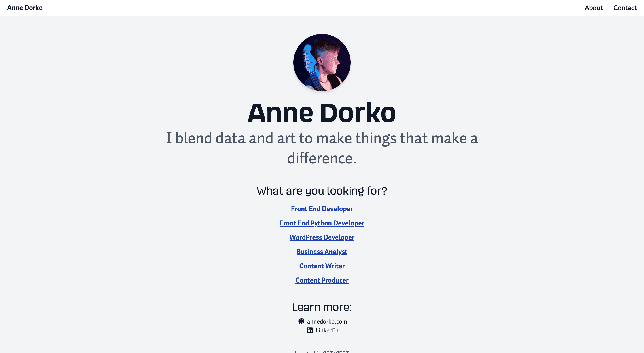
Task: Click the Learn more heading
Action: [x=322, y=307]
